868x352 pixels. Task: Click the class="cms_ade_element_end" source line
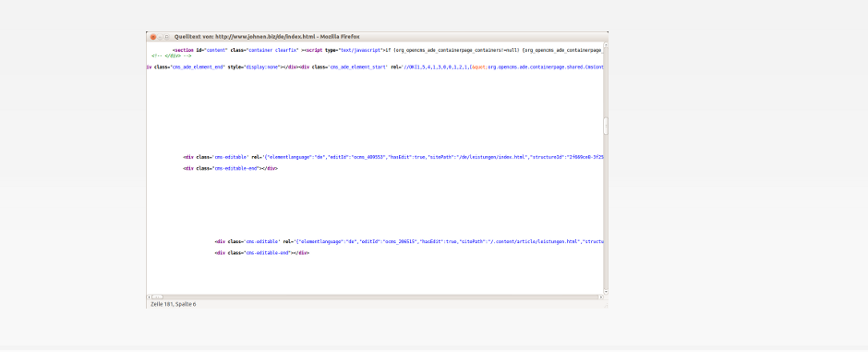(375, 67)
